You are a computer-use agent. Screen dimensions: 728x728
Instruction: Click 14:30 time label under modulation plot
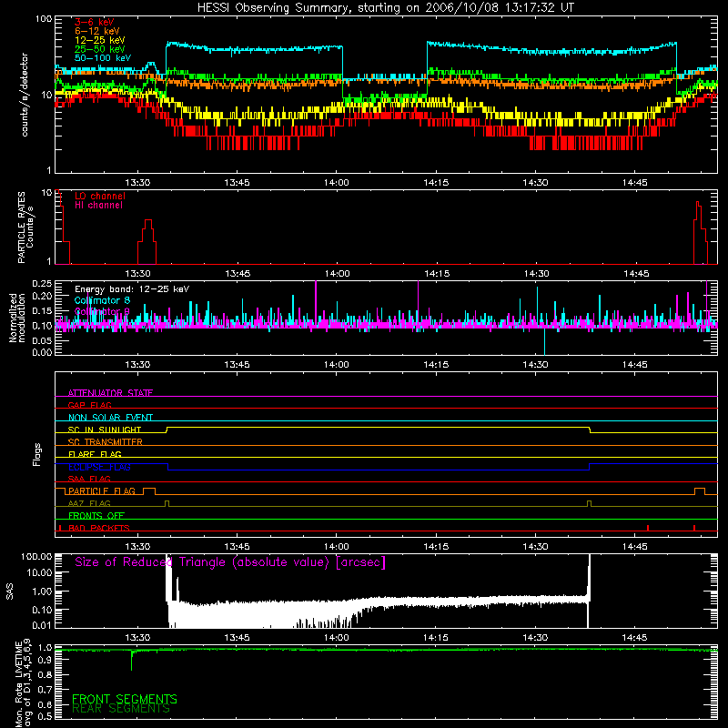535,365
